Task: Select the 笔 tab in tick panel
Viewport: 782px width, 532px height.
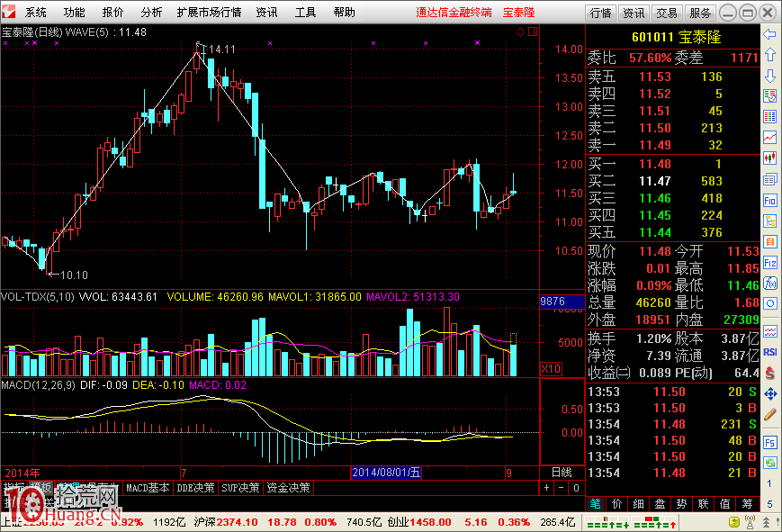Action: [596, 503]
